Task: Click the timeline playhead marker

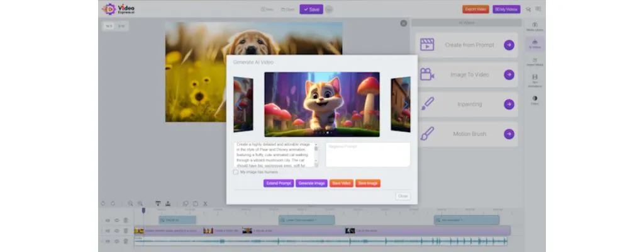Action: pyautogui.click(x=143, y=210)
